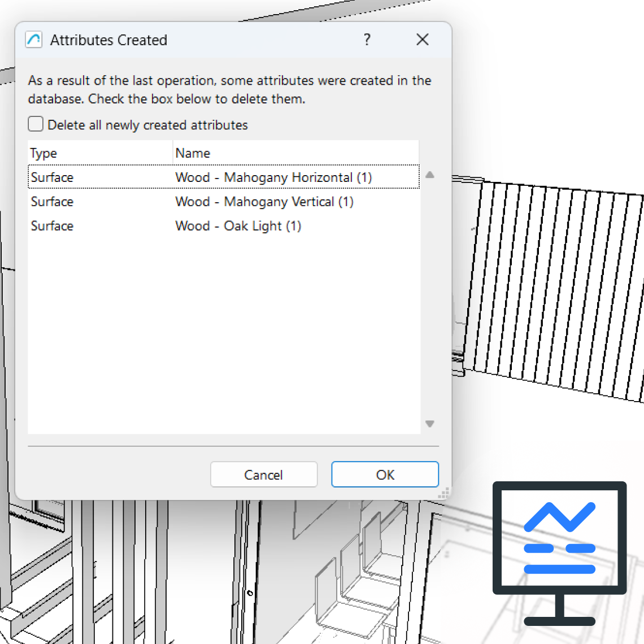Select Wood - Oak Light (1) entry

click(238, 226)
